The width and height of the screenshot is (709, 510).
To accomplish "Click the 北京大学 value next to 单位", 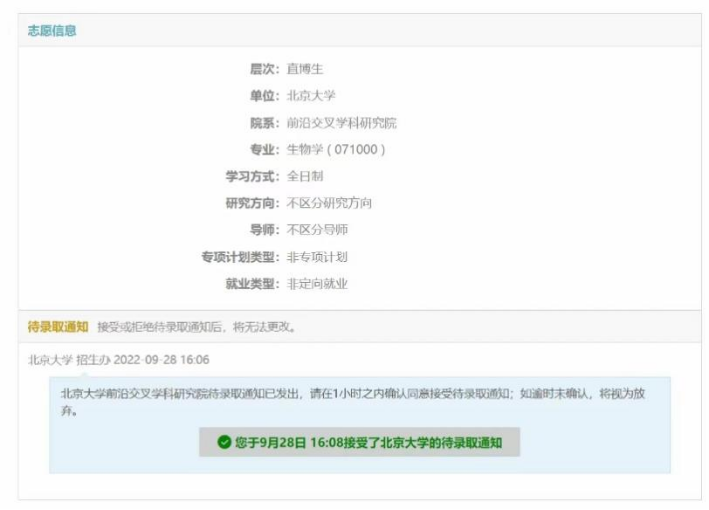I will click(x=311, y=96).
